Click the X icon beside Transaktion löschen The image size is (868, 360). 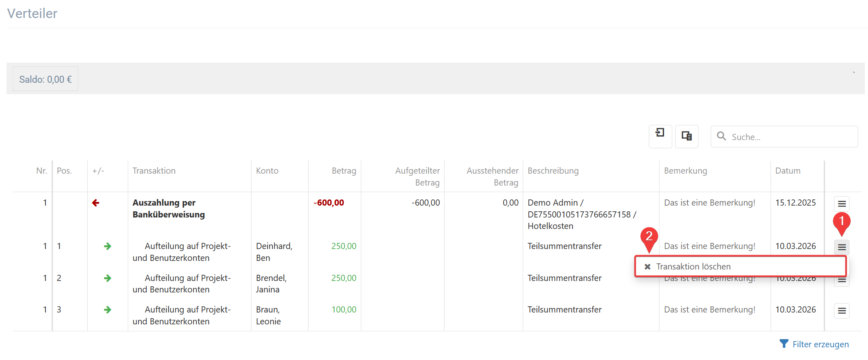tap(648, 267)
